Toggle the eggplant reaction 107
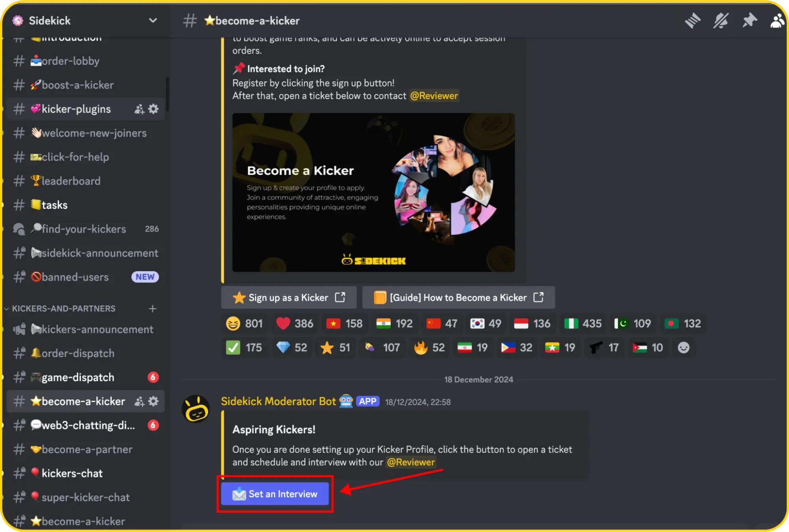 click(x=383, y=348)
